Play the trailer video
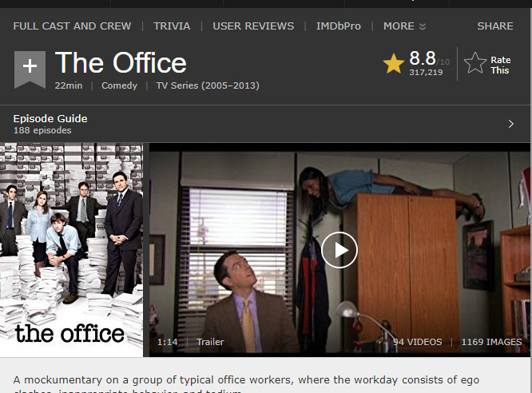Screen dimensions: 532x393 click(x=339, y=250)
